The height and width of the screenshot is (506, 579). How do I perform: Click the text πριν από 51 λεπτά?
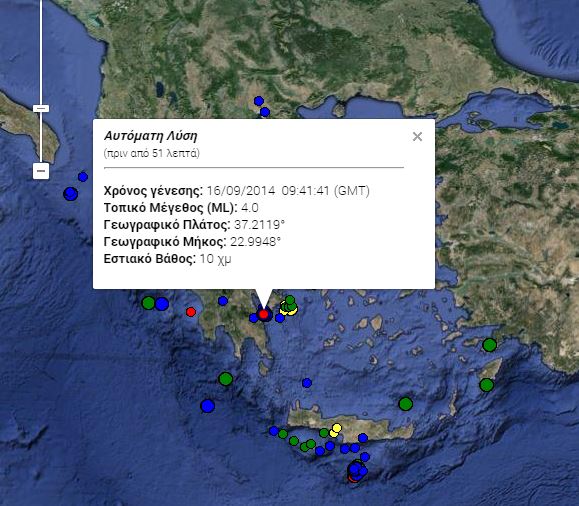[x=152, y=153]
